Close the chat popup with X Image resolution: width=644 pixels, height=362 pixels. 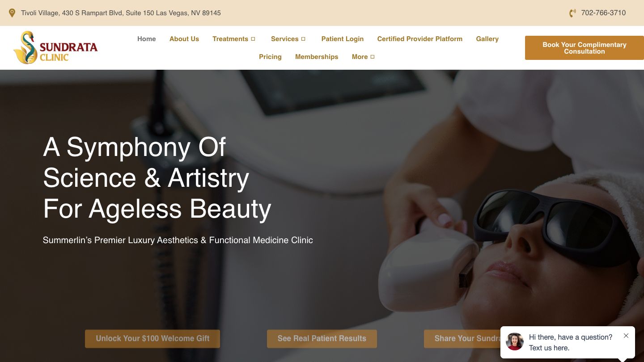click(x=626, y=336)
